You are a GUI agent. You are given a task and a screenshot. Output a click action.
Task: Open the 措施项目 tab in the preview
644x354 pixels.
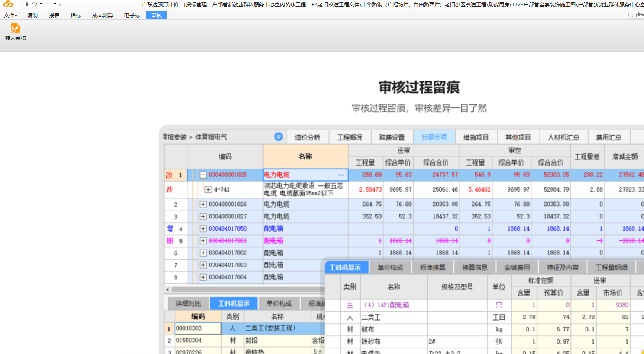[476, 137]
